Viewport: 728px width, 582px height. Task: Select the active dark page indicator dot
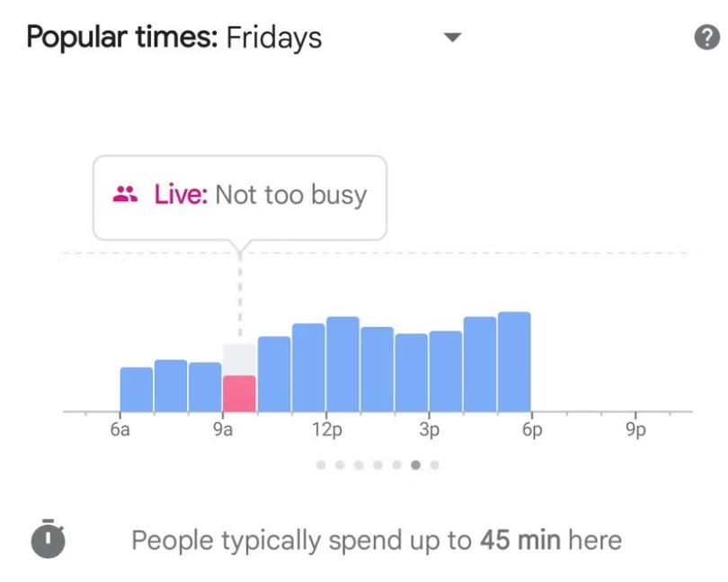tap(415, 464)
